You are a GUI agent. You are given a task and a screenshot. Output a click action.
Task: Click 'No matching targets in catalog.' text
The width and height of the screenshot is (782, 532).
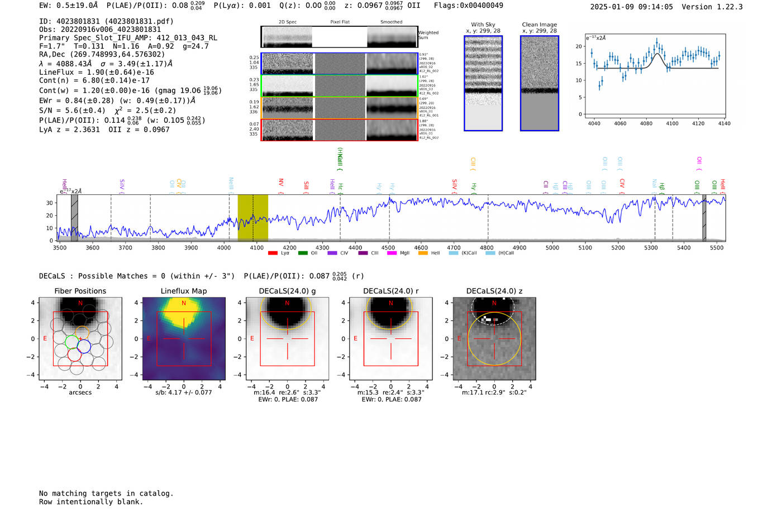pos(106,493)
